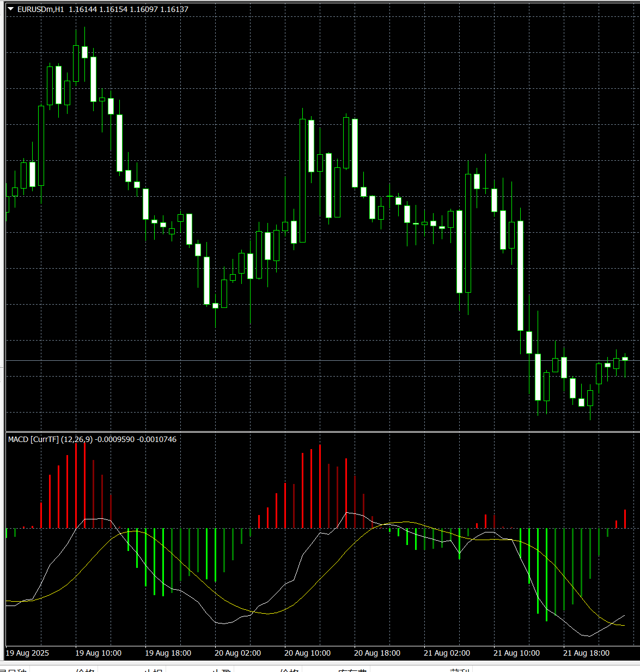Click the rightmost red MACD histogram bar
This screenshot has width=640, height=672.
click(x=625, y=519)
